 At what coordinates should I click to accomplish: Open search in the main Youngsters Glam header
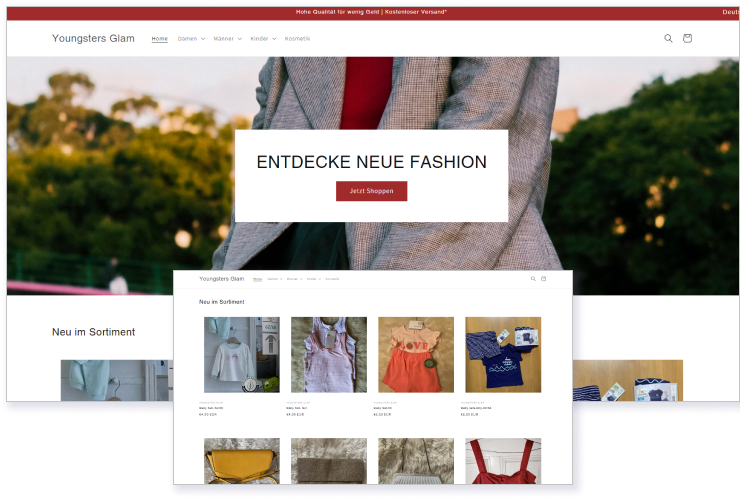[x=668, y=38]
